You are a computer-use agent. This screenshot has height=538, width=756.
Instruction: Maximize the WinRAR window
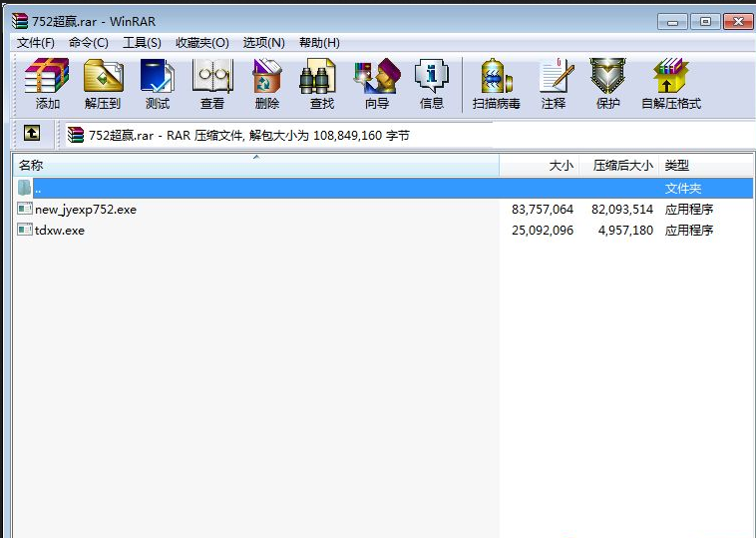(705, 22)
